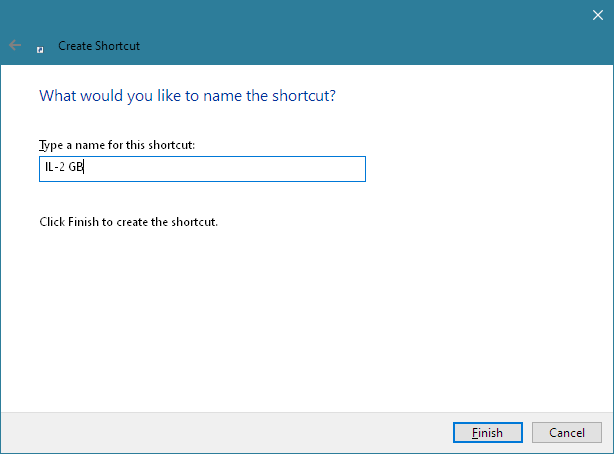Screen dimensions: 614x454
Task: Click the back arrow in the wizard header
Action: coord(15,45)
